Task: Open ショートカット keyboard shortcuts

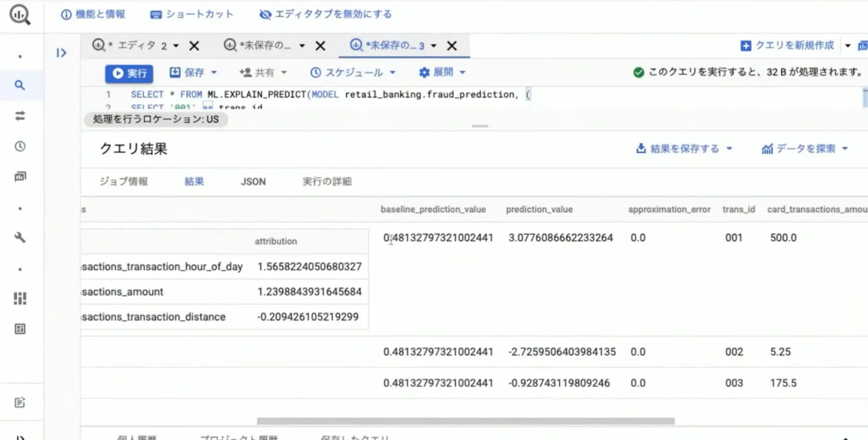Action: [x=191, y=14]
